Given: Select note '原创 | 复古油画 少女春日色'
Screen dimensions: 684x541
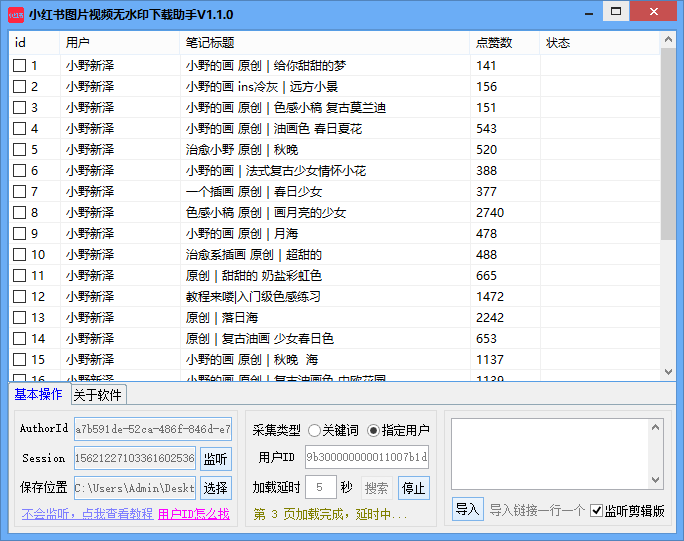Looking at the screenshot, I should point(260,339).
